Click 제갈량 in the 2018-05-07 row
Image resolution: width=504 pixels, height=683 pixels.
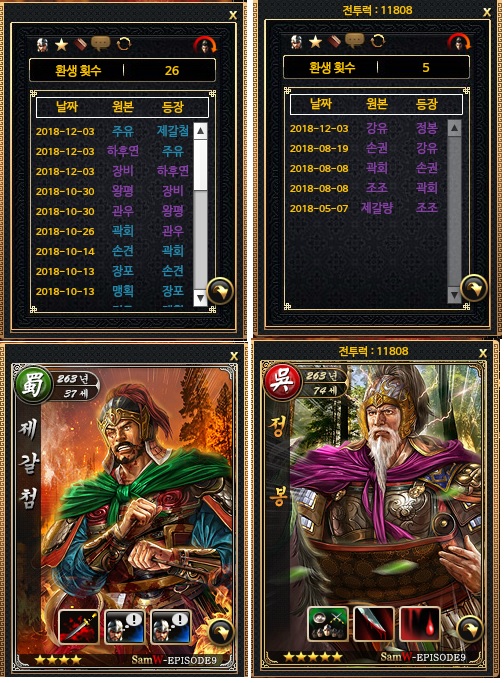point(377,208)
